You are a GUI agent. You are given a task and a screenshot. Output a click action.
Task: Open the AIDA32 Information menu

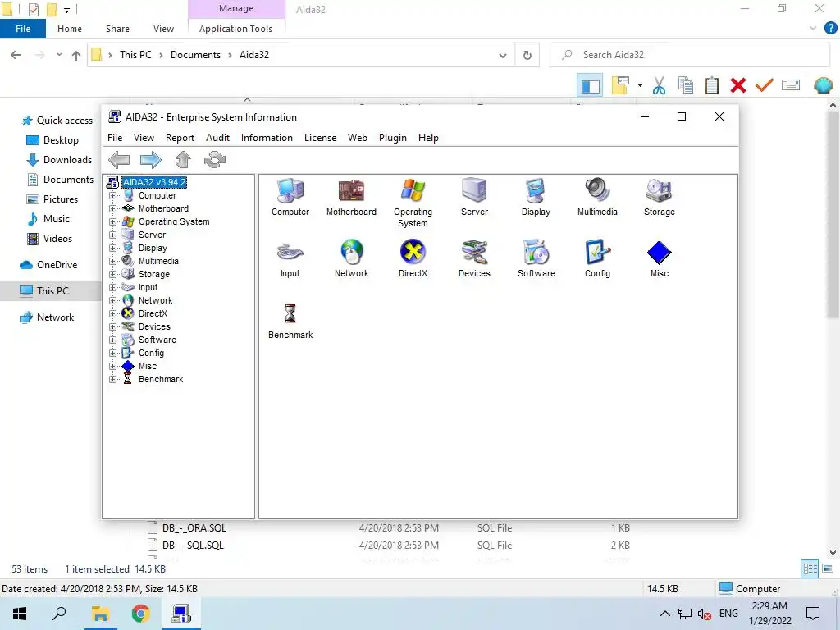pyautogui.click(x=267, y=138)
